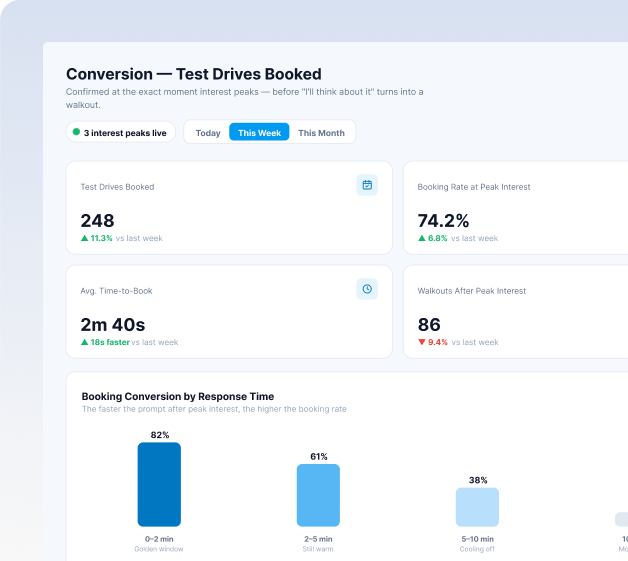Click the red 9.4% change figure
Screen dimensions: 628x561
[x=438, y=342]
